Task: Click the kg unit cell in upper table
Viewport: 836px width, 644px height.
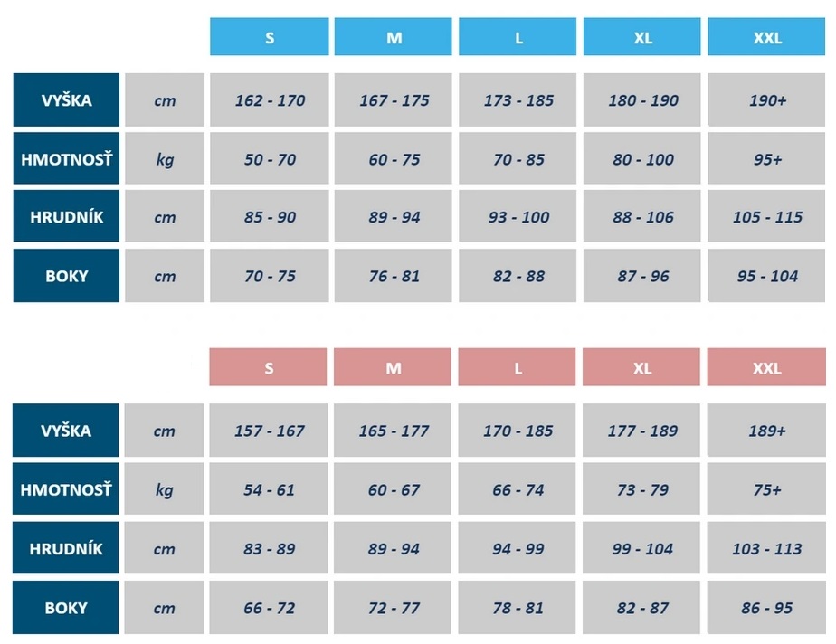Action: (165, 159)
